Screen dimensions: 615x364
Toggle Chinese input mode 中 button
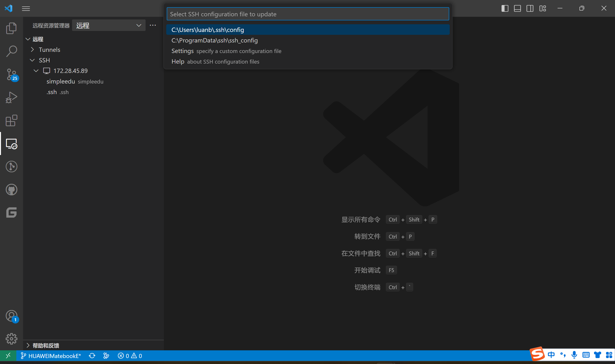point(551,355)
